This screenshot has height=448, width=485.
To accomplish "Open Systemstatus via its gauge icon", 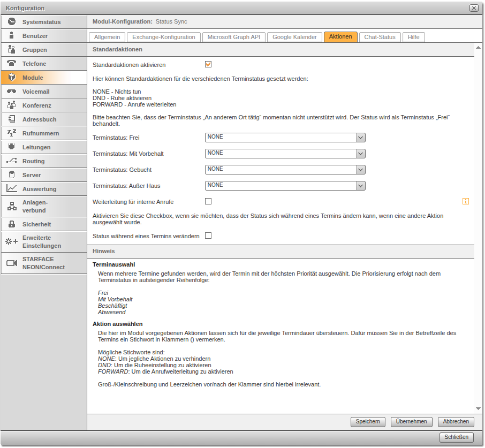I will (x=12, y=22).
